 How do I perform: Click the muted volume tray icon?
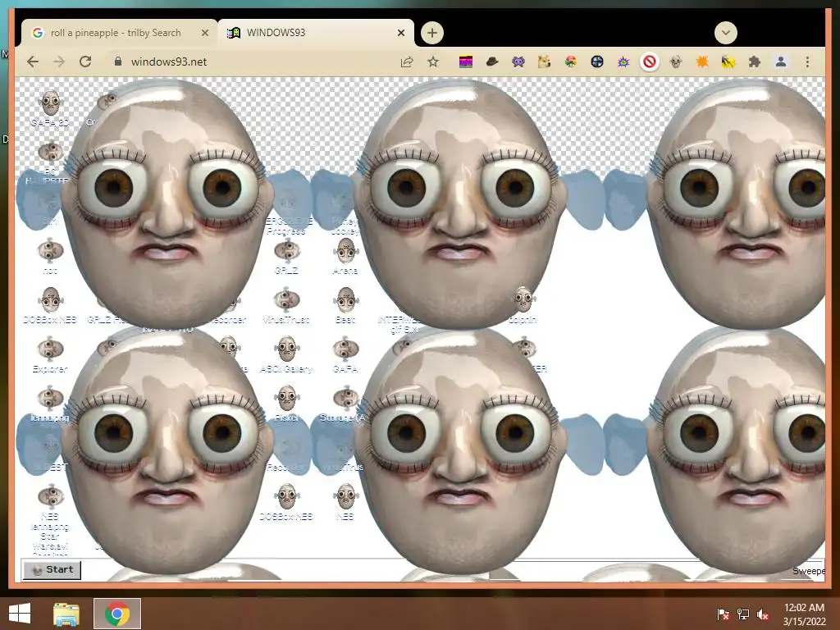click(763, 614)
